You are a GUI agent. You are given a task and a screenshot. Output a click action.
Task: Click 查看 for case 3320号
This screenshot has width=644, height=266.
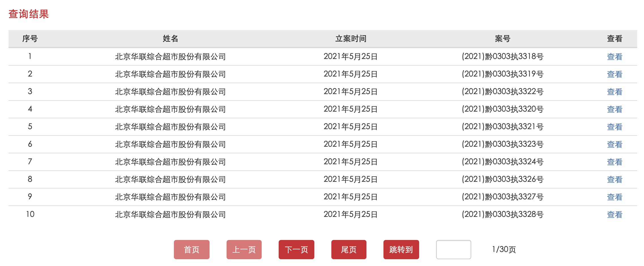tap(614, 110)
